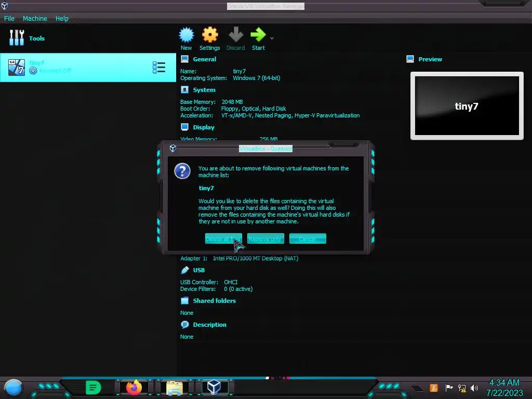Click the volume speaker tray icon
This screenshot has height=399, width=532.
pos(474,388)
